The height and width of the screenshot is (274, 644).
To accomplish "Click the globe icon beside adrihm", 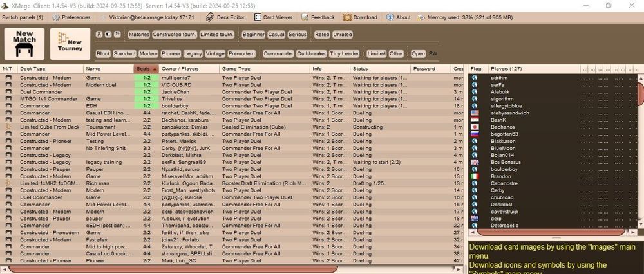I will pos(475,78).
